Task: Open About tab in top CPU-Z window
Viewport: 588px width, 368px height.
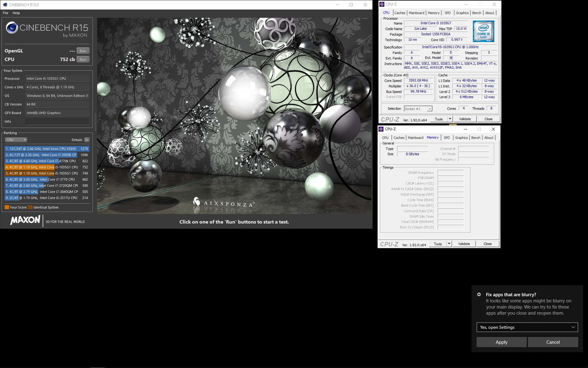Action: point(490,13)
